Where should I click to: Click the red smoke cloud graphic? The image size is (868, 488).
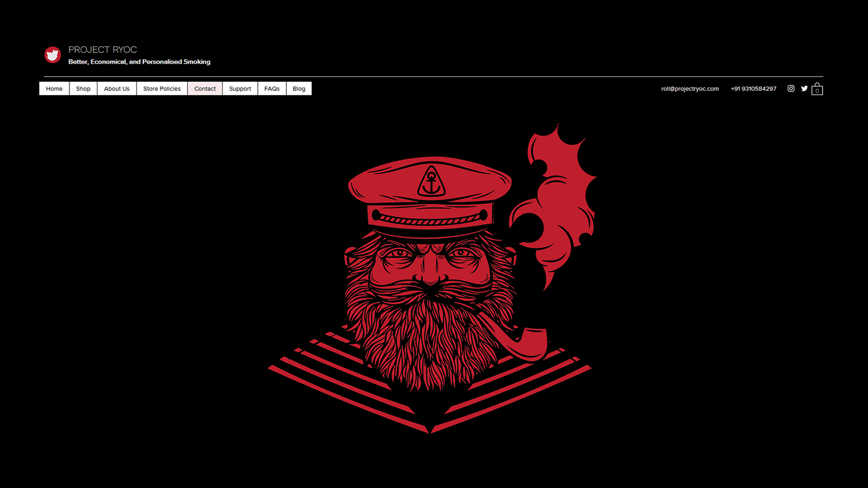click(561, 199)
